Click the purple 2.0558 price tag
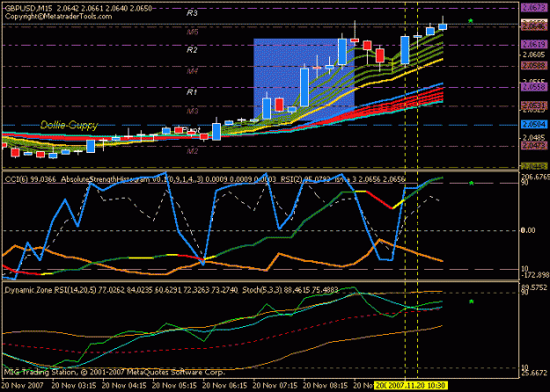550x392 pixels. click(x=533, y=87)
